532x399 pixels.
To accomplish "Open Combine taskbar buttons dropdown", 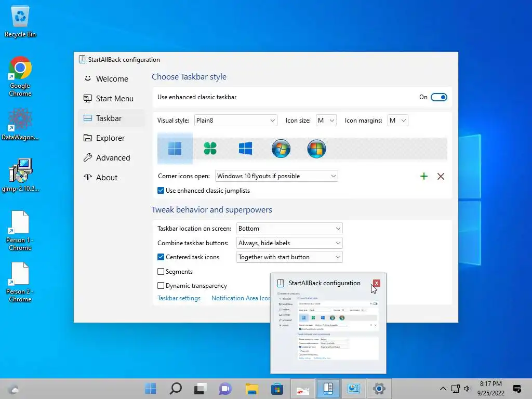I will (289, 243).
